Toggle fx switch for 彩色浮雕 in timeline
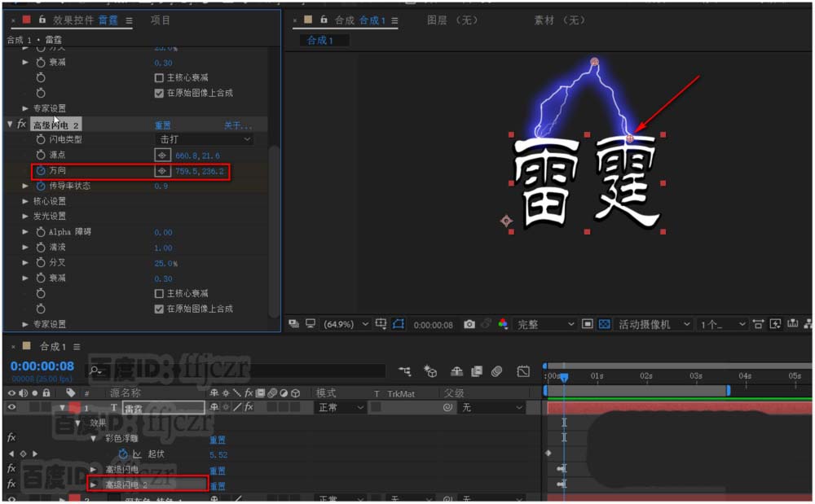This screenshot has height=504, width=815. click(11, 438)
